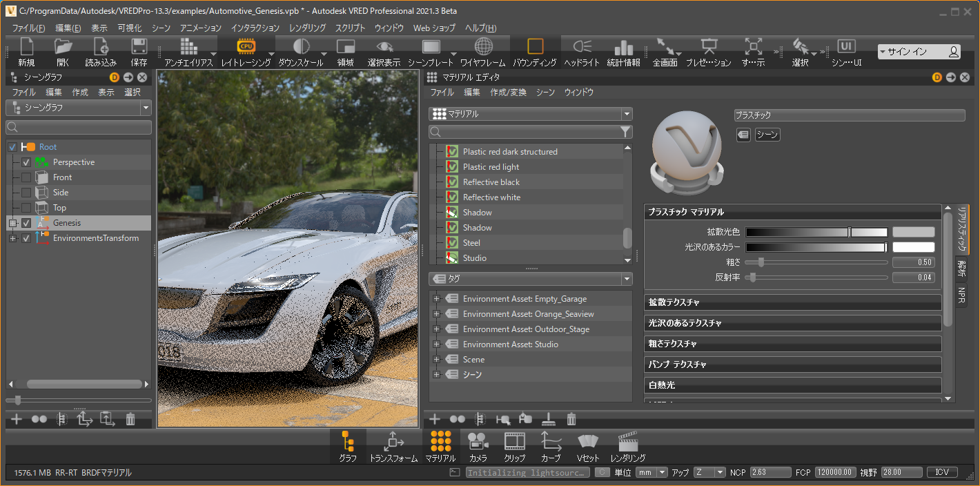Viewport: 980px width, 486px height.
Task: Open the VSet module icon
Action: [588, 440]
